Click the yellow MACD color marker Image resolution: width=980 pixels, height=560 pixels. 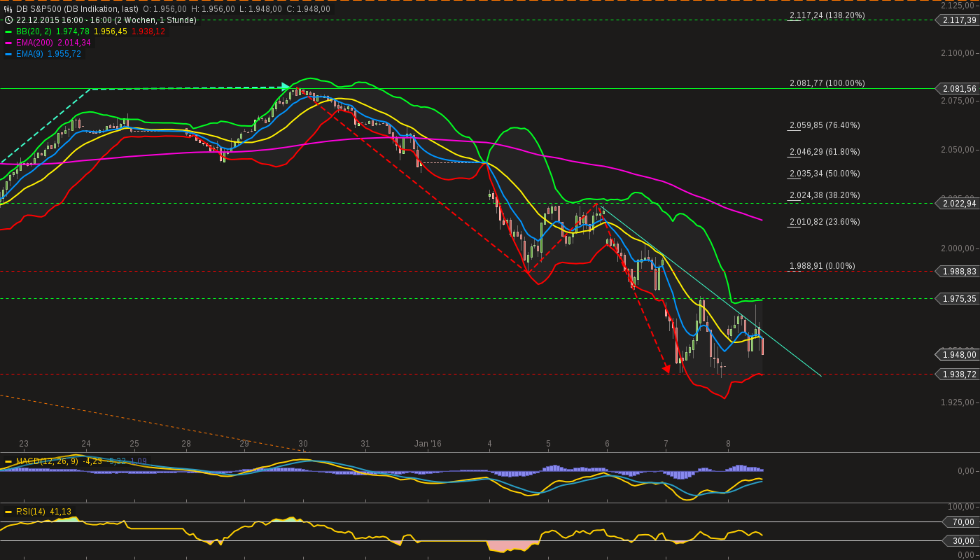[x=8, y=461]
